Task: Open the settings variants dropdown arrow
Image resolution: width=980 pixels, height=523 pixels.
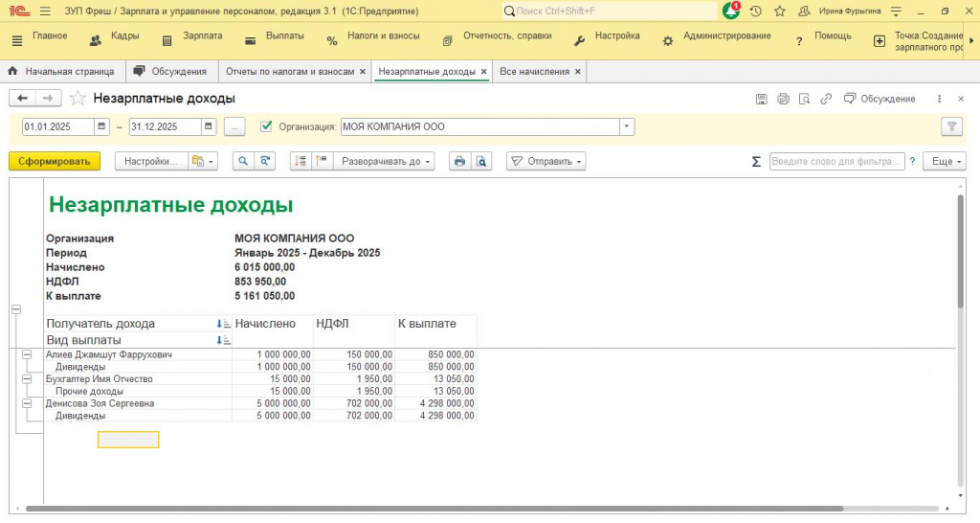Action: [203, 162]
